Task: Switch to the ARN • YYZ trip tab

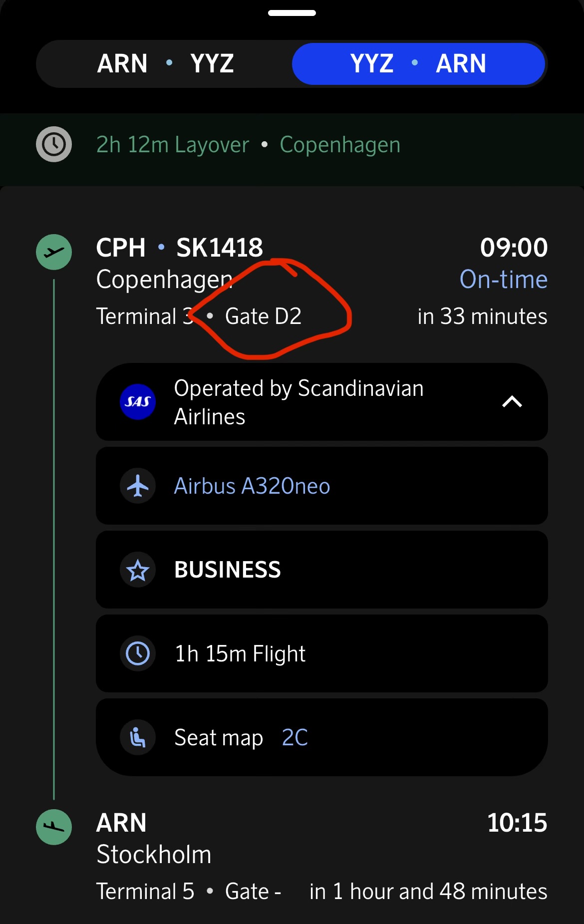Action: [165, 64]
